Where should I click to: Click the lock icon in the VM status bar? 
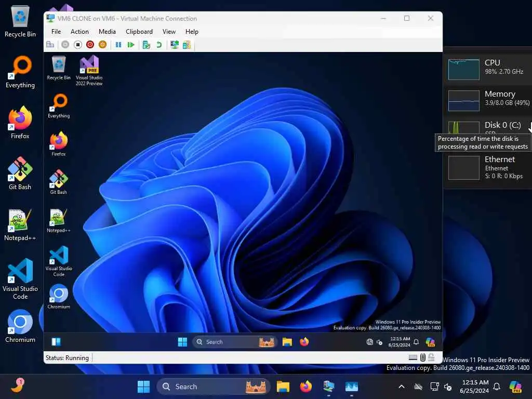[x=431, y=357]
